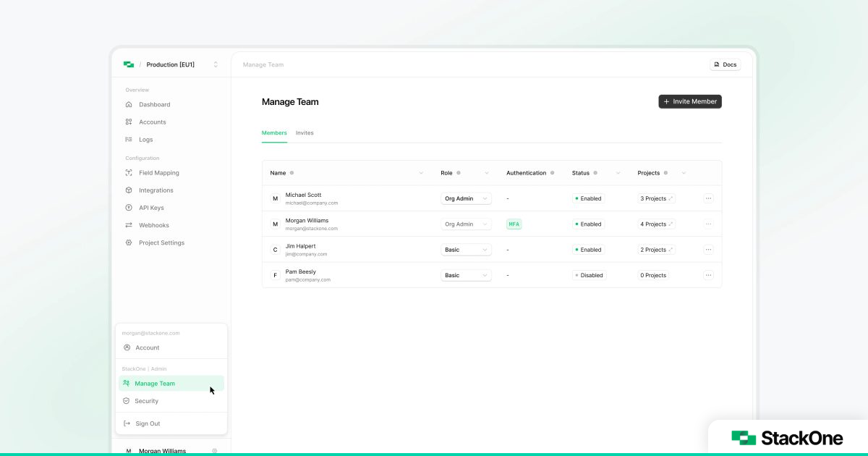
Task: Open Dashboard from the sidebar
Action: [154, 104]
